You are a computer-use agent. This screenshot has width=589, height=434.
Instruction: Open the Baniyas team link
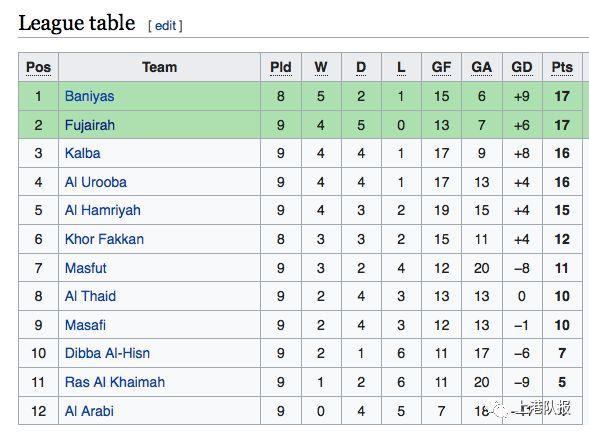point(89,96)
